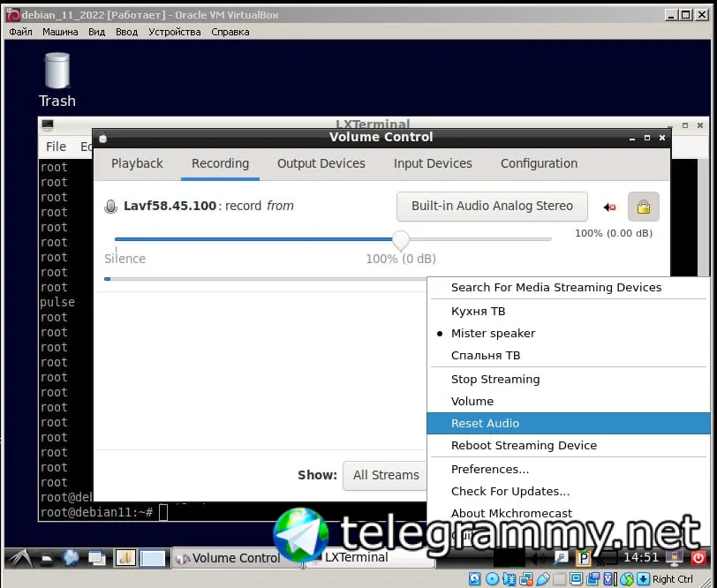717x588 pixels.
Task: Click the terminal prompt root@debian11:~#
Action: point(96,512)
